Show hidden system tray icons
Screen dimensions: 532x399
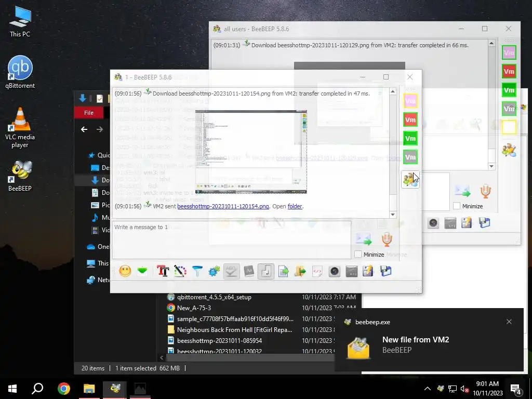coord(428,389)
